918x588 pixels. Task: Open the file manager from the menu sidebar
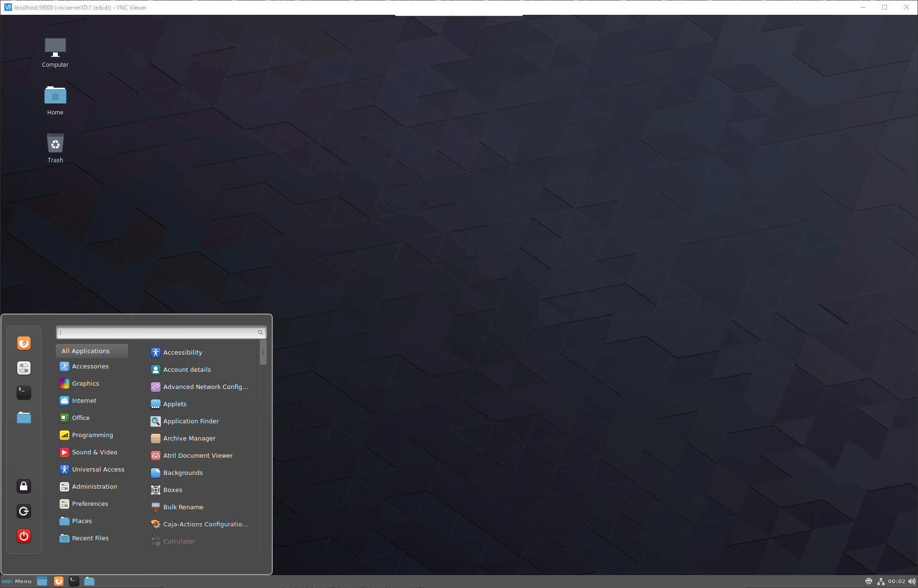click(x=24, y=417)
